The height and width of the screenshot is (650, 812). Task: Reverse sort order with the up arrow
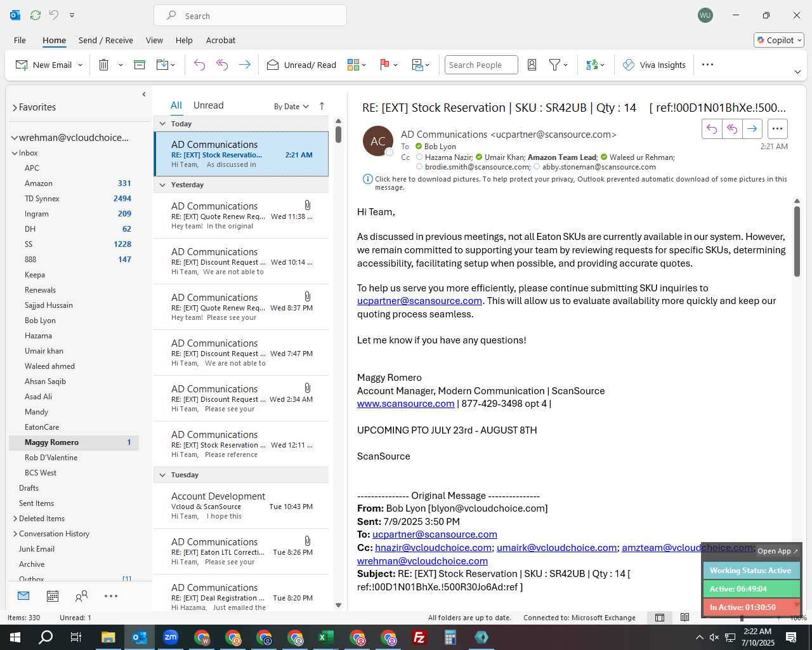tap(322, 106)
